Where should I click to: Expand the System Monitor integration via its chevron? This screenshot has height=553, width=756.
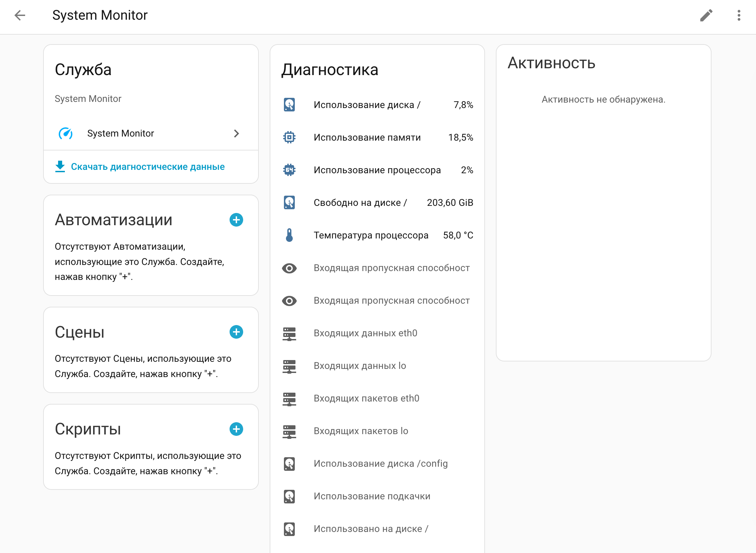tap(237, 133)
